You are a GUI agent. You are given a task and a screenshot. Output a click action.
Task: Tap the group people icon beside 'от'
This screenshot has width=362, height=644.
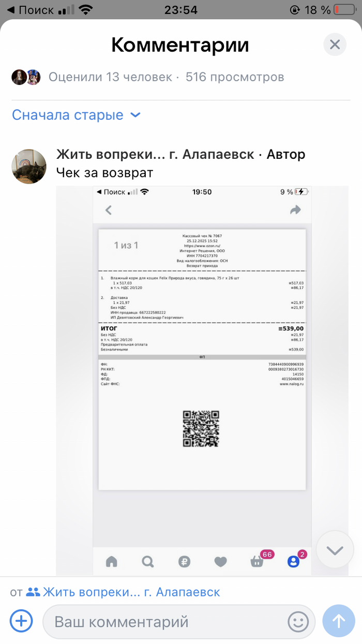point(33,592)
